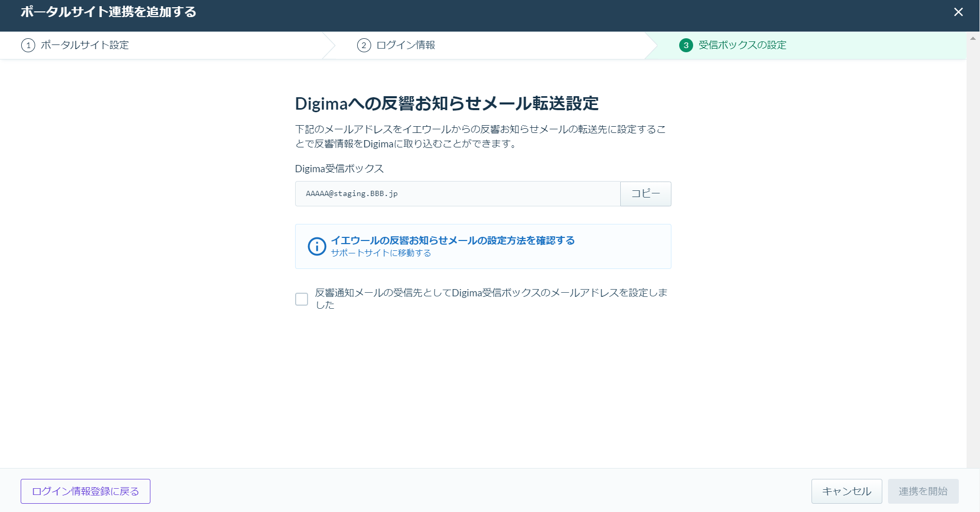Go back with ログイン情報登録に戻る button

pos(85,491)
